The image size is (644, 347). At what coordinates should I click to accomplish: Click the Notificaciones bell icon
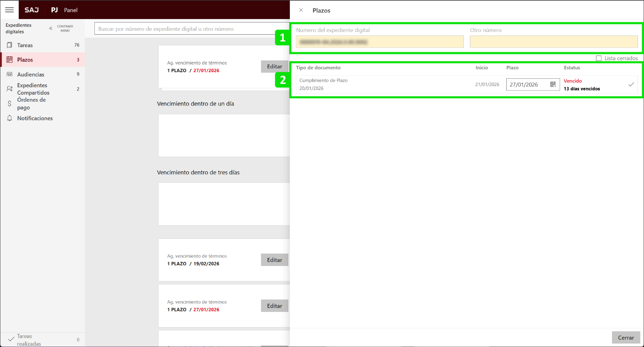[10, 118]
